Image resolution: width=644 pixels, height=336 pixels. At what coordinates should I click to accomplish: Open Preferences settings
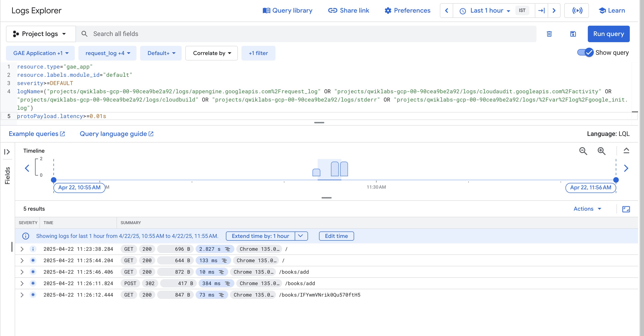point(408,11)
